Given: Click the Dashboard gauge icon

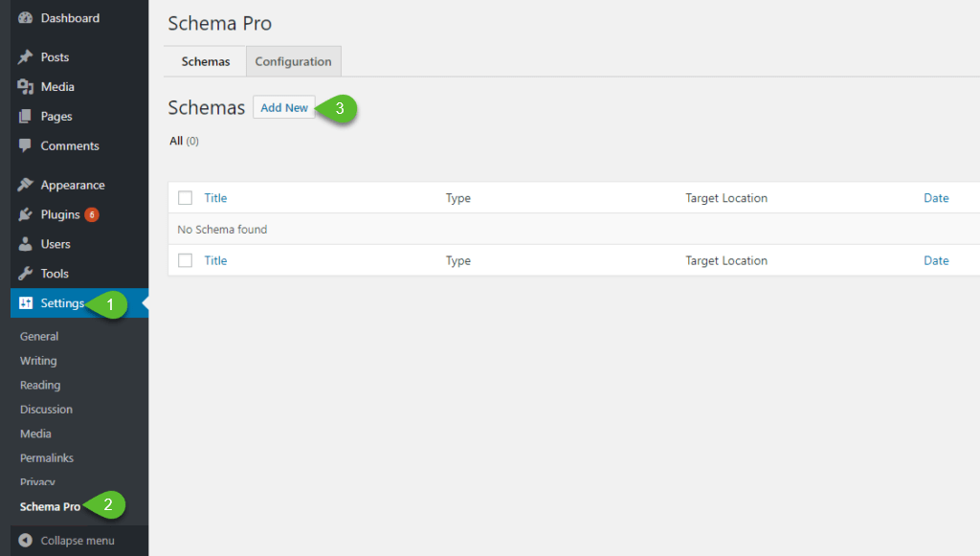Looking at the screenshot, I should click(25, 18).
